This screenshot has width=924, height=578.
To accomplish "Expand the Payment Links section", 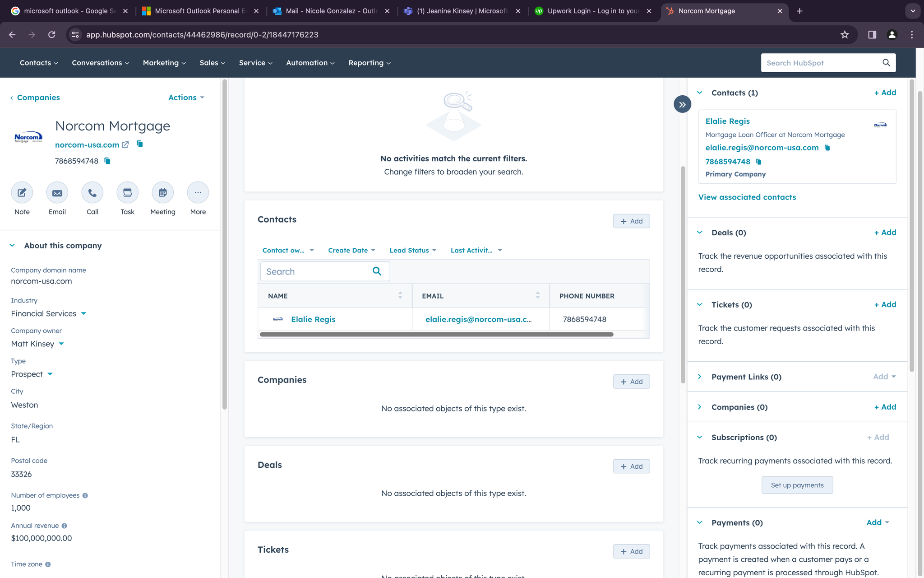I will point(700,377).
